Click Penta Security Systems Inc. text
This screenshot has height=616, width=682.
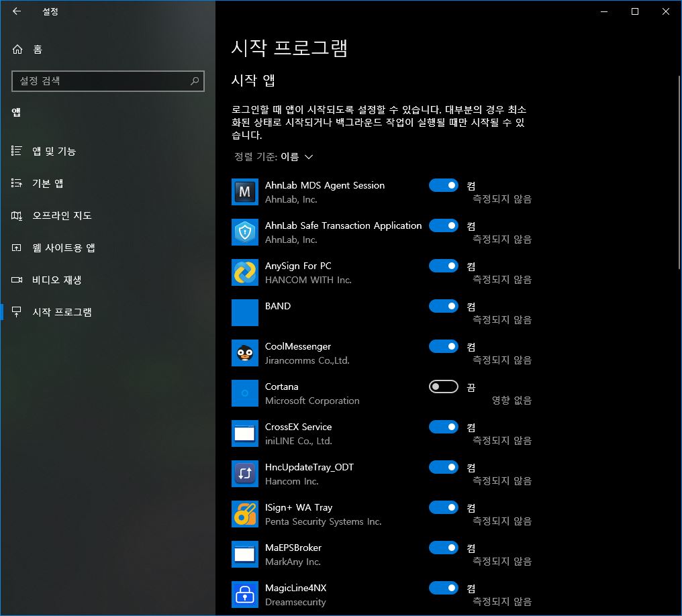323,521
